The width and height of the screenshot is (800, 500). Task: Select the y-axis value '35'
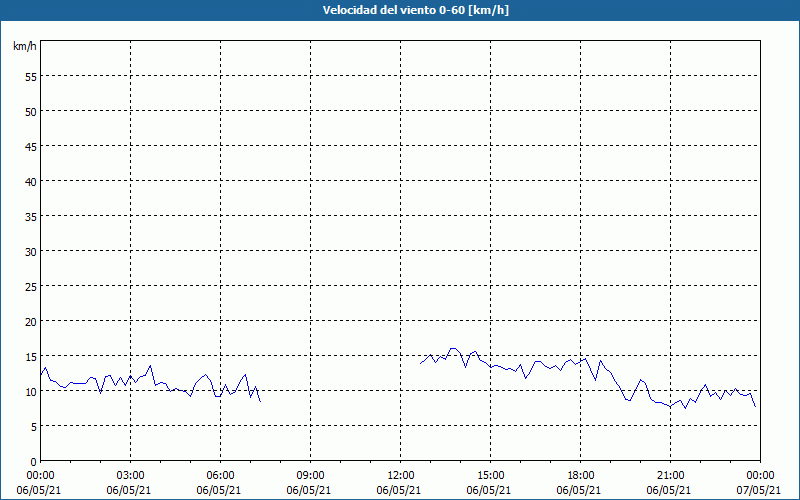(x=31, y=217)
